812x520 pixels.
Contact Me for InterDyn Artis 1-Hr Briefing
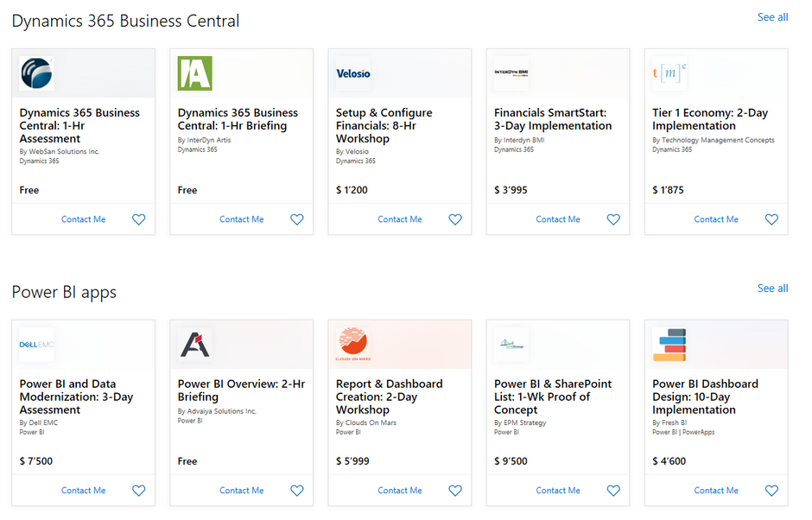[x=242, y=219]
